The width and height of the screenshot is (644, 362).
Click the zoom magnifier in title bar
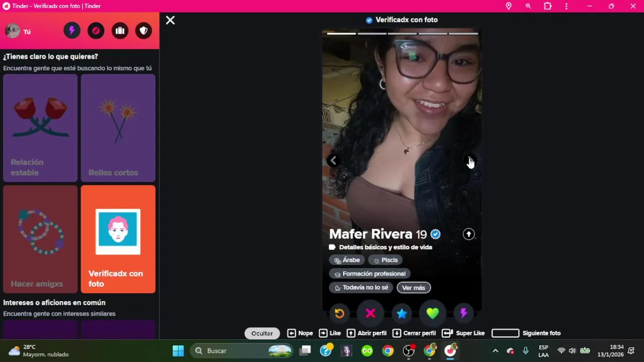pyautogui.click(x=528, y=6)
